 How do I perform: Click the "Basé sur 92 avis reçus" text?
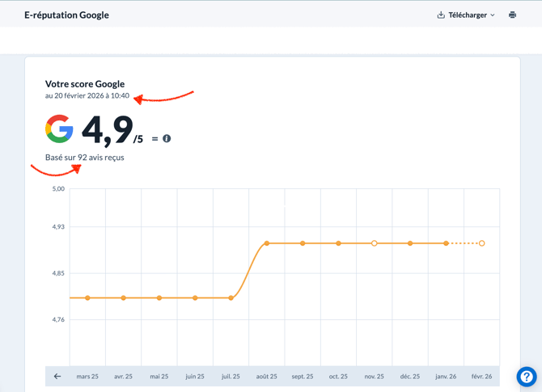[x=85, y=158]
